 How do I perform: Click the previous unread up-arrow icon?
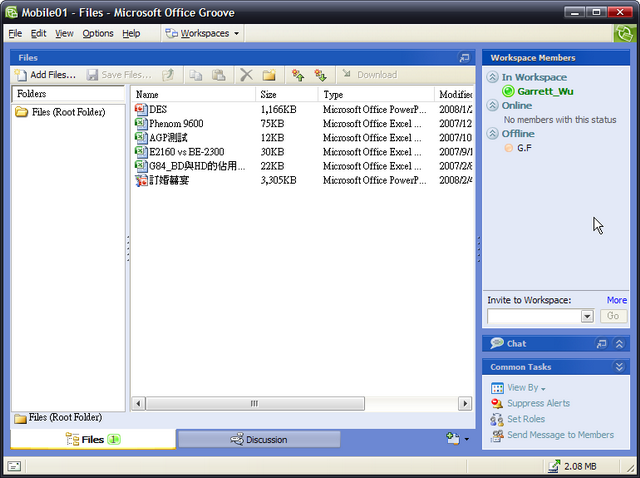[298, 75]
